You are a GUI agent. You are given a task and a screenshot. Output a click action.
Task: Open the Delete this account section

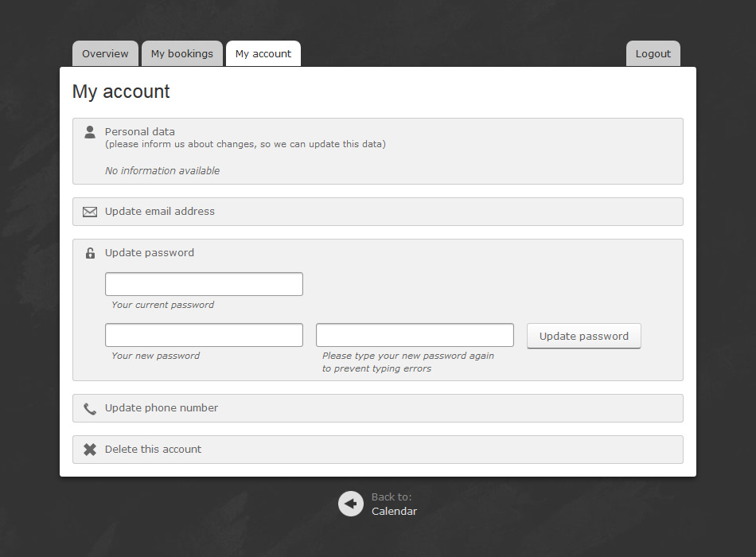[x=154, y=450]
